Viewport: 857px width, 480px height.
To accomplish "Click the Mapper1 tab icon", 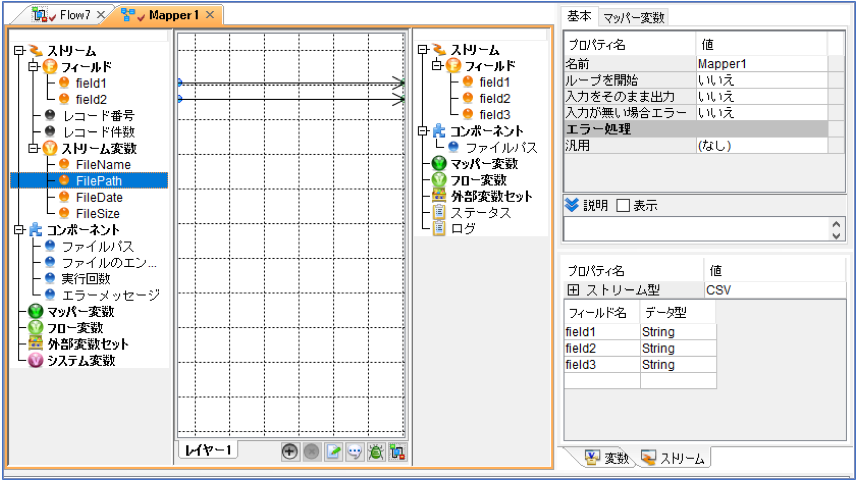I will pyautogui.click(x=128, y=15).
